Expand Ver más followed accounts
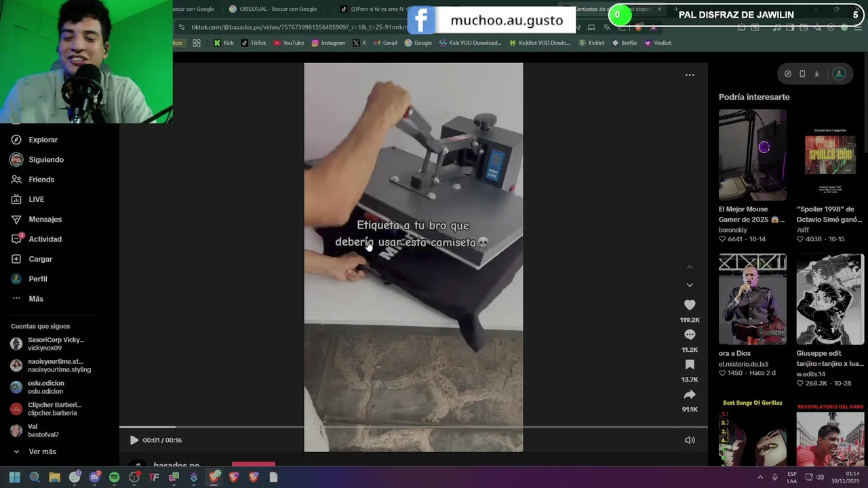The image size is (868, 488). pos(35,451)
